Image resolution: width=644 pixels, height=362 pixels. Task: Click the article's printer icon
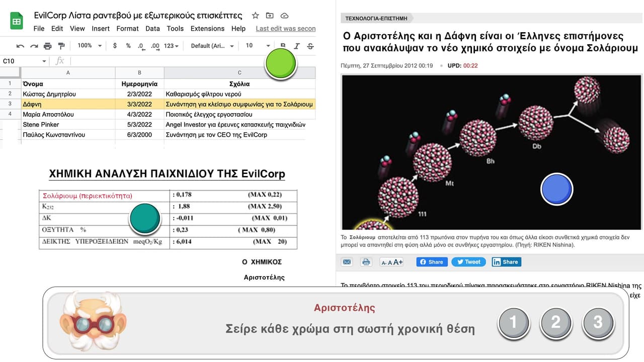click(366, 262)
